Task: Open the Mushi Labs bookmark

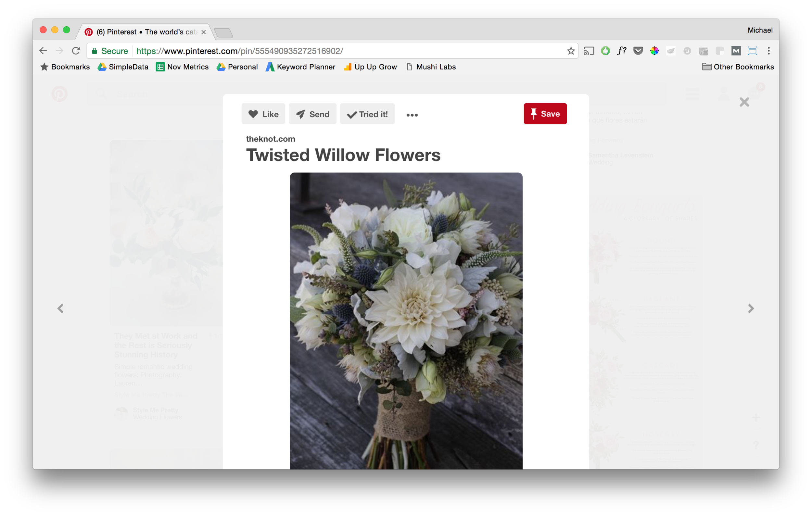Action: point(431,67)
